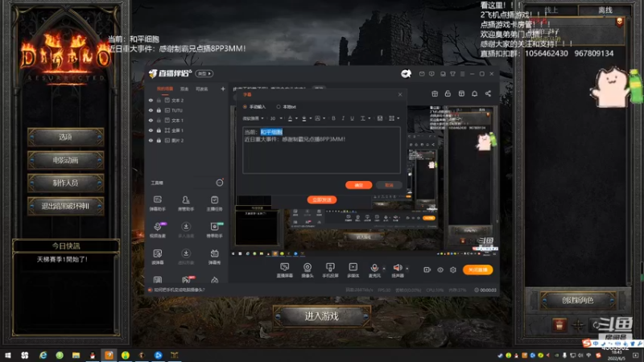Open the 手机投屏 phone cast source
The image size is (644, 362).
coord(330,270)
